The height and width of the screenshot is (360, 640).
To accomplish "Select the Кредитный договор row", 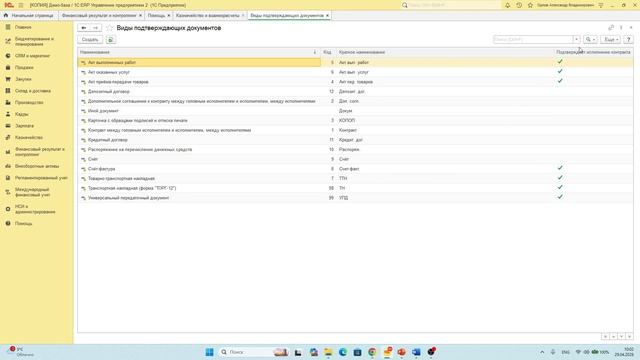I will coord(355,140).
